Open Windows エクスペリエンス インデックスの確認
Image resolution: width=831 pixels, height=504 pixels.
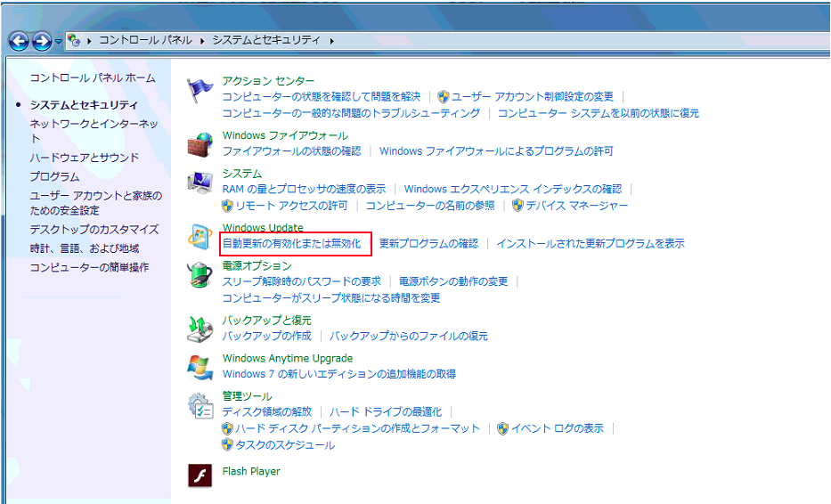click(x=513, y=189)
